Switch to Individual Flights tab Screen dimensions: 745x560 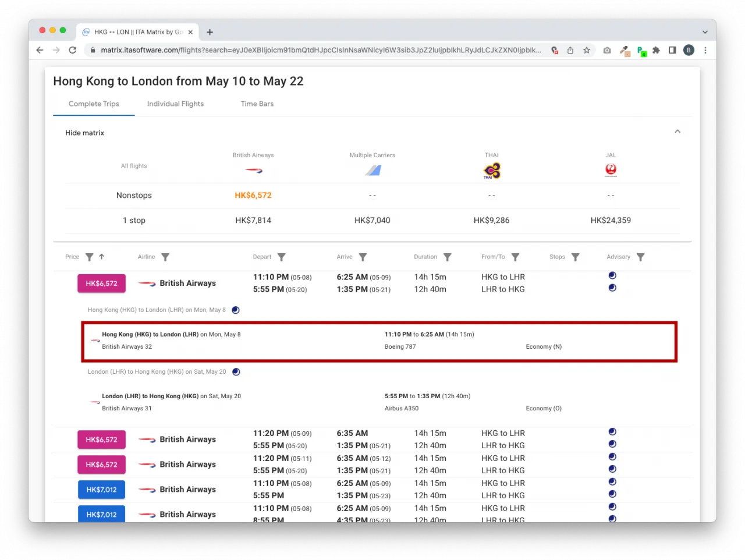click(175, 104)
